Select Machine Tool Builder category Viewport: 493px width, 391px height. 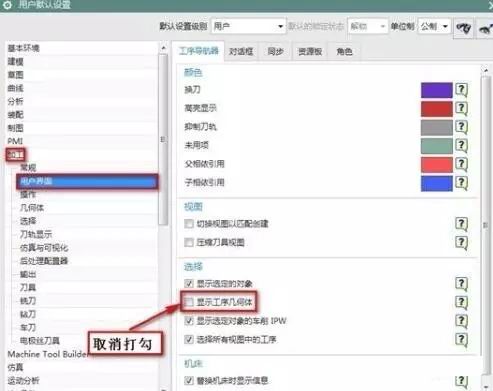(x=47, y=354)
